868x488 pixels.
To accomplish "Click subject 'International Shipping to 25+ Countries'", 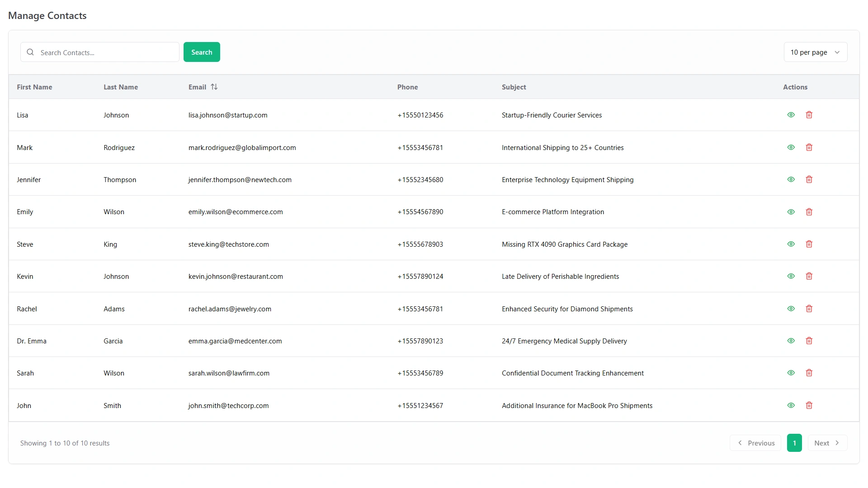I will (x=562, y=148).
